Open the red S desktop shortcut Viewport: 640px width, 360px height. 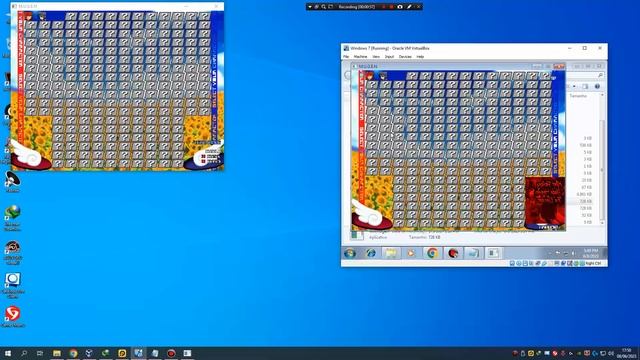[x=13, y=316]
